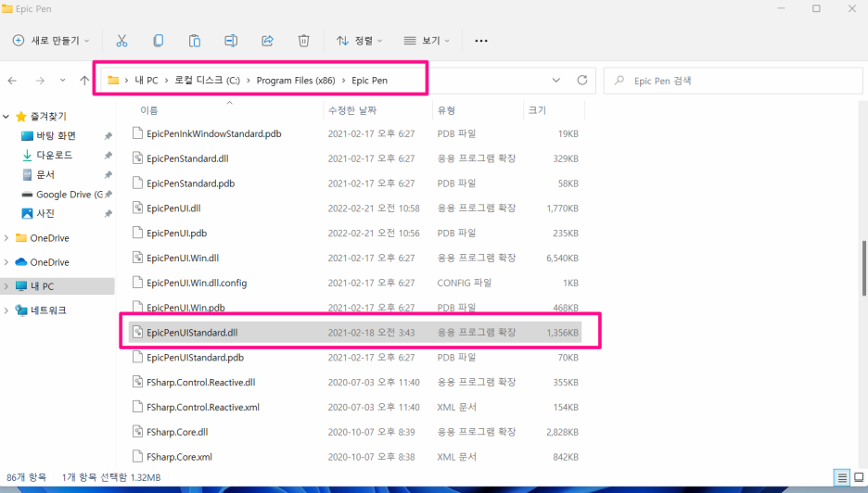Go forward with the right arrow
Screen dimensions: 868x493
click(x=40, y=81)
